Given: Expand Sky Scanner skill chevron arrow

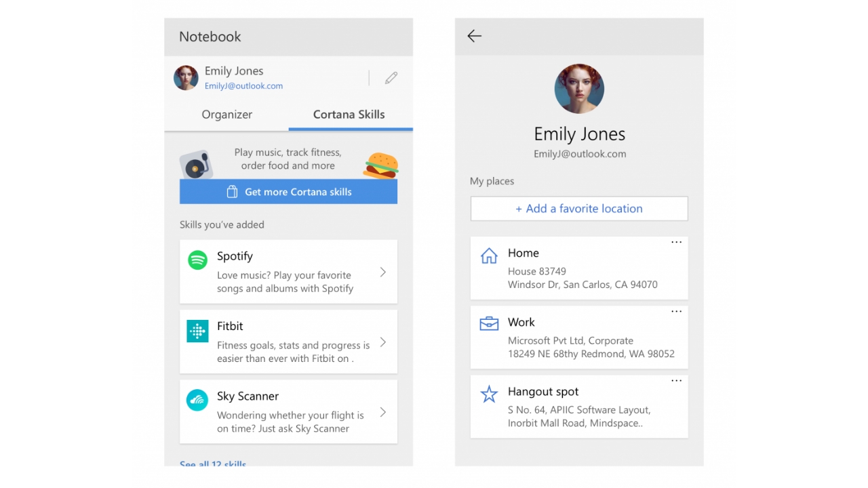Looking at the screenshot, I should pos(383,412).
